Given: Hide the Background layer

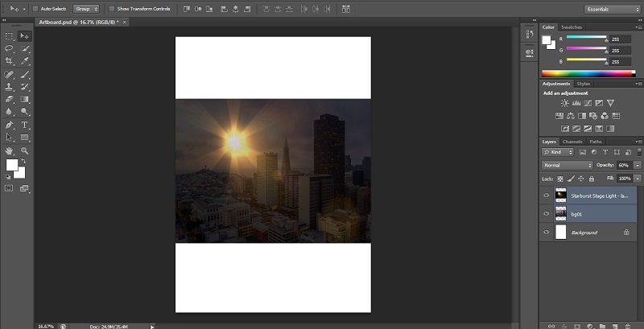Looking at the screenshot, I should [x=547, y=232].
